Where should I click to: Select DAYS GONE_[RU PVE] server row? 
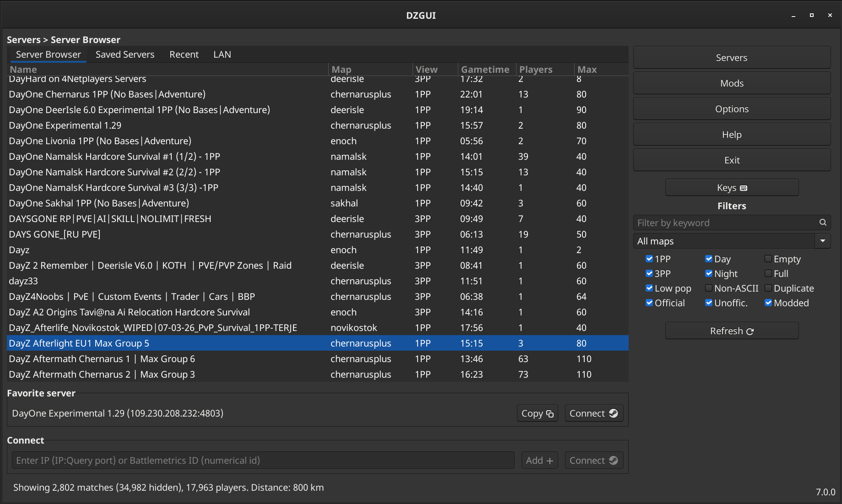[x=318, y=234]
